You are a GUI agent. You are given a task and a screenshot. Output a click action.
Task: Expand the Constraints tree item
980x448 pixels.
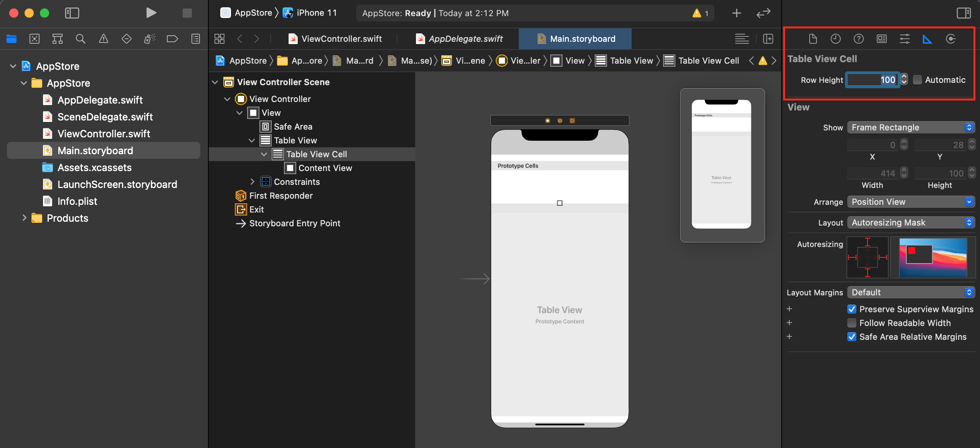[252, 182]
